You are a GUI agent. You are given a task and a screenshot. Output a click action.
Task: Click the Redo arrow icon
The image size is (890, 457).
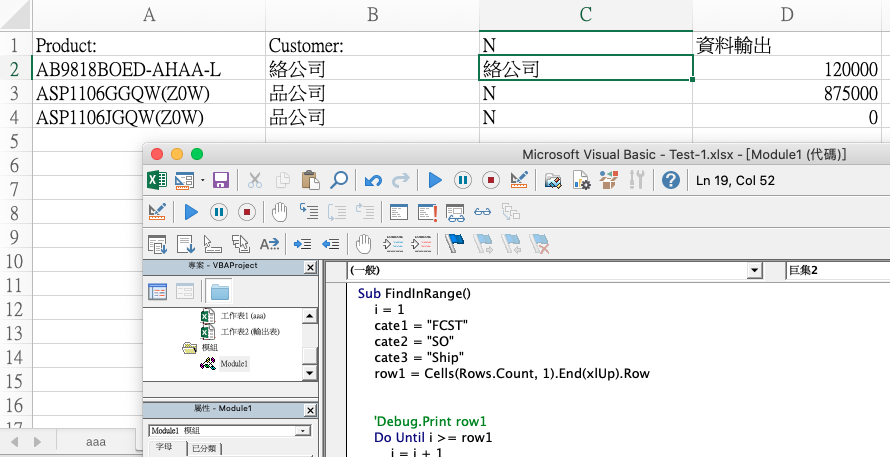coord(401,181)
